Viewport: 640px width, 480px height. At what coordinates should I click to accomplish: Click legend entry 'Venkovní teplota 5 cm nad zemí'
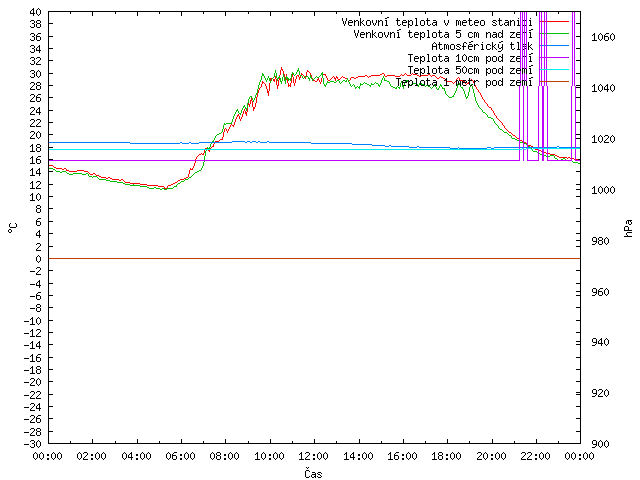(x=443, y=34)
